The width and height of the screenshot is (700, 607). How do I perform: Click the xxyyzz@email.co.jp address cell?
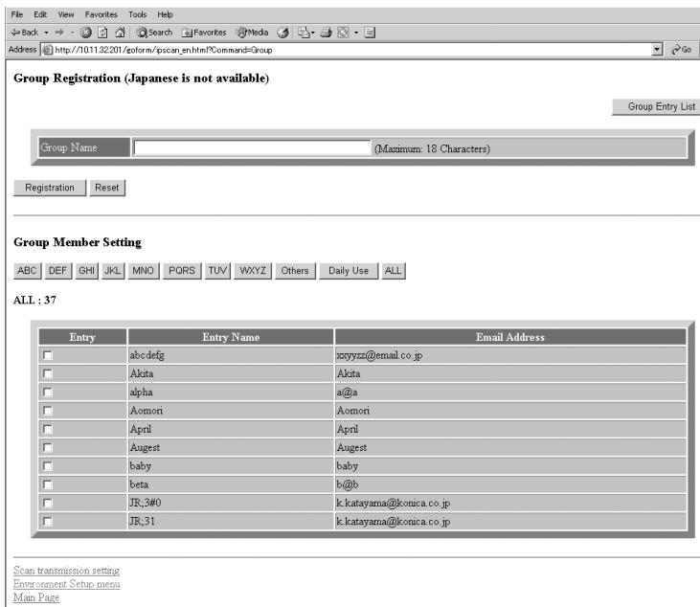pos(510,355)
